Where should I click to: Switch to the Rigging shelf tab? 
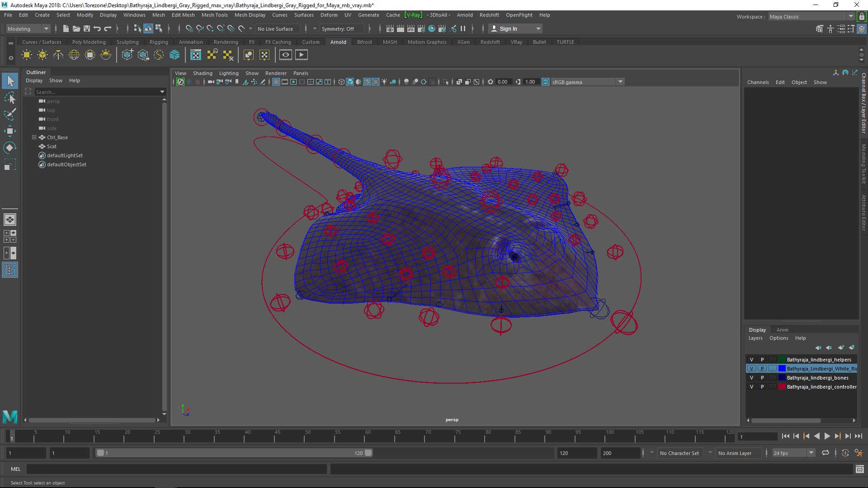pos(159,42)
